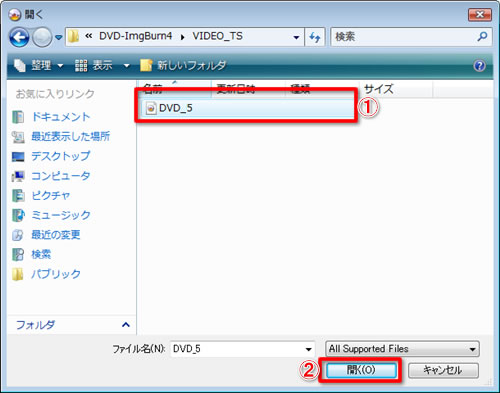
Task: Open 検索 in favorite links sidebar
Action: click(41, 254)
